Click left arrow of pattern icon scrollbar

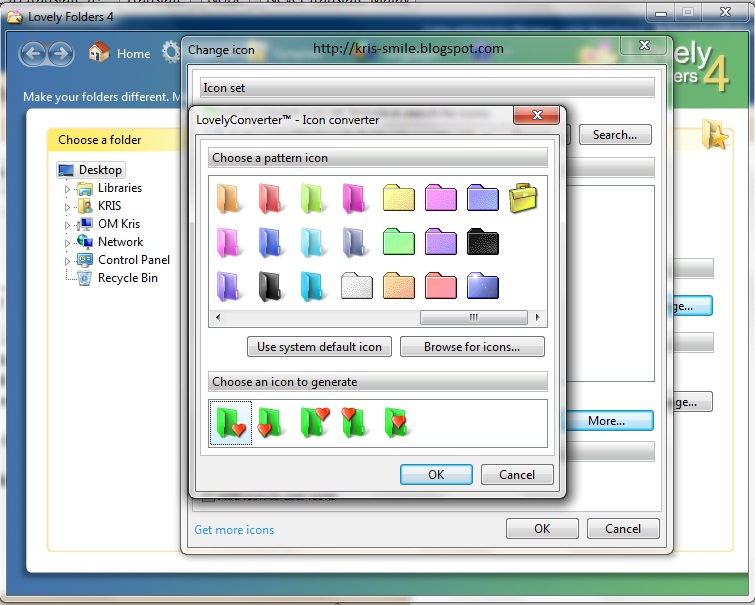tap(218, 317)
